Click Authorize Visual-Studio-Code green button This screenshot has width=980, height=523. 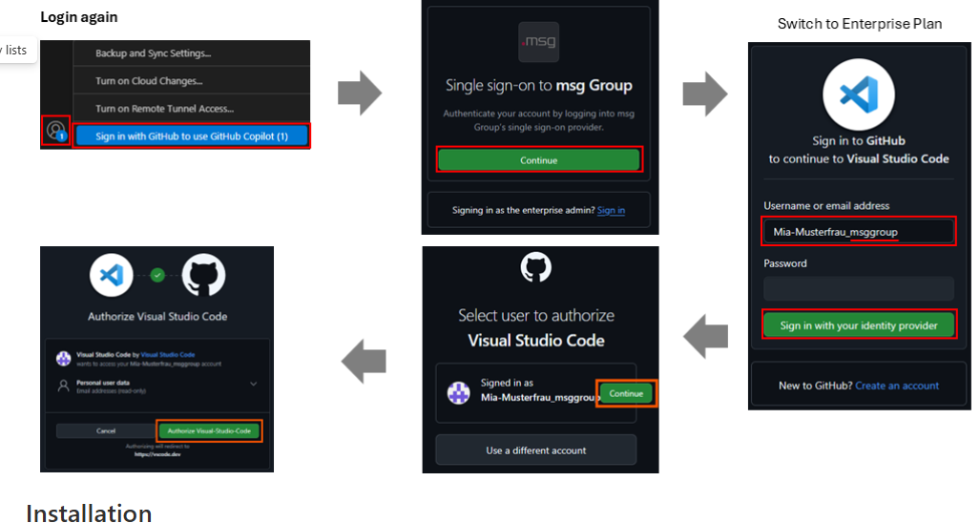pos(209,430)
